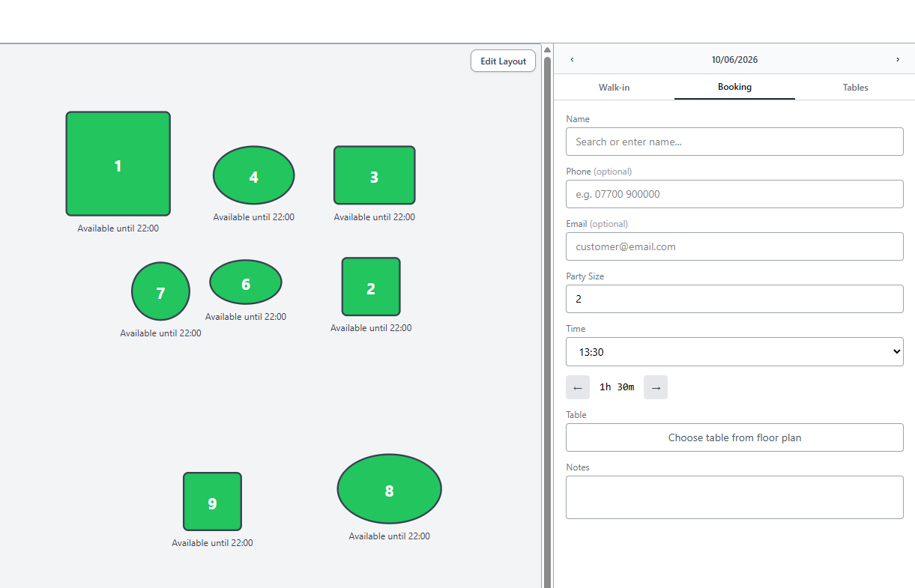
Task: Select table 1 on the floor plan
Action: [118, 164]
